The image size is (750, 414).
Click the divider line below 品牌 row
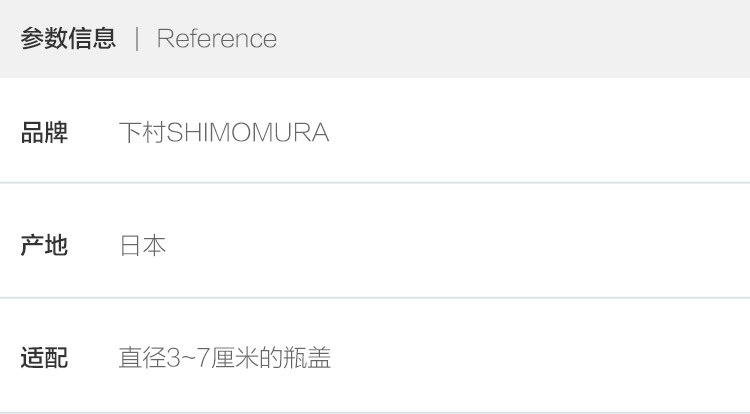point(375,183)
